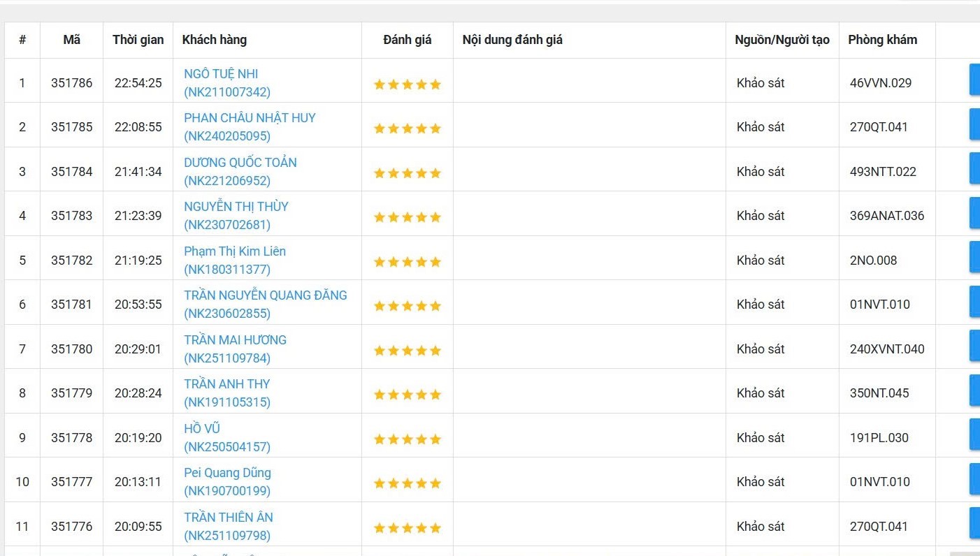980x556 pixels.
Task: Click the star rating of review 351783
Action: pyautogui.click(x=407, y=217)
